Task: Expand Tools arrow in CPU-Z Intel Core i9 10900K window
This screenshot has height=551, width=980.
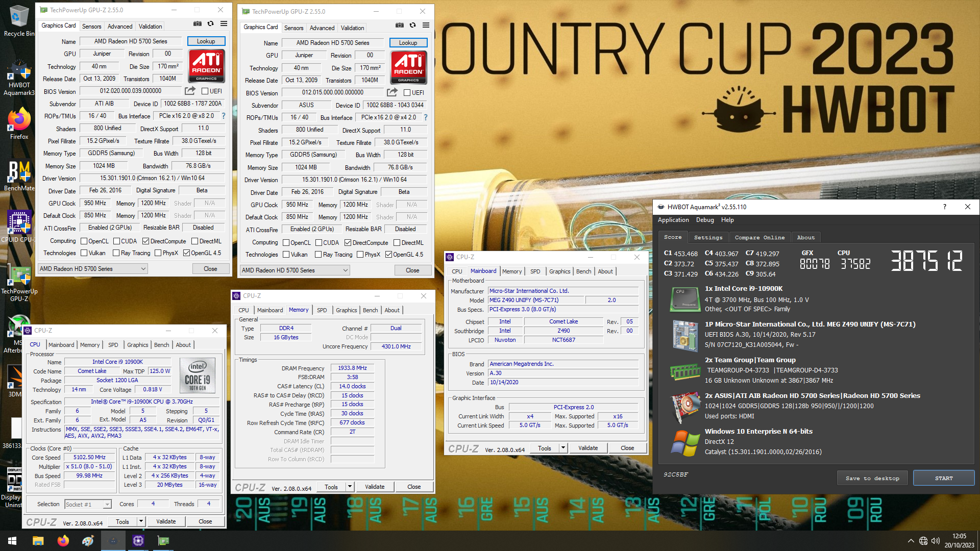Action: click(x=141, y=521)
